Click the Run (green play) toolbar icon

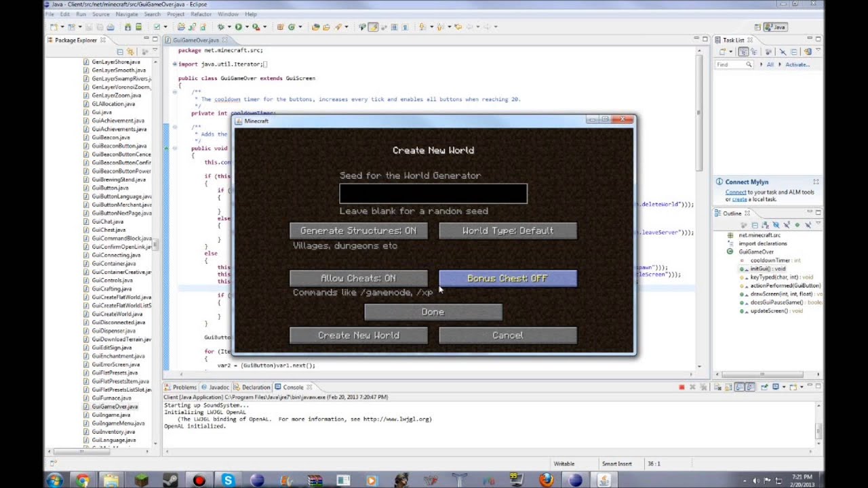238,27
